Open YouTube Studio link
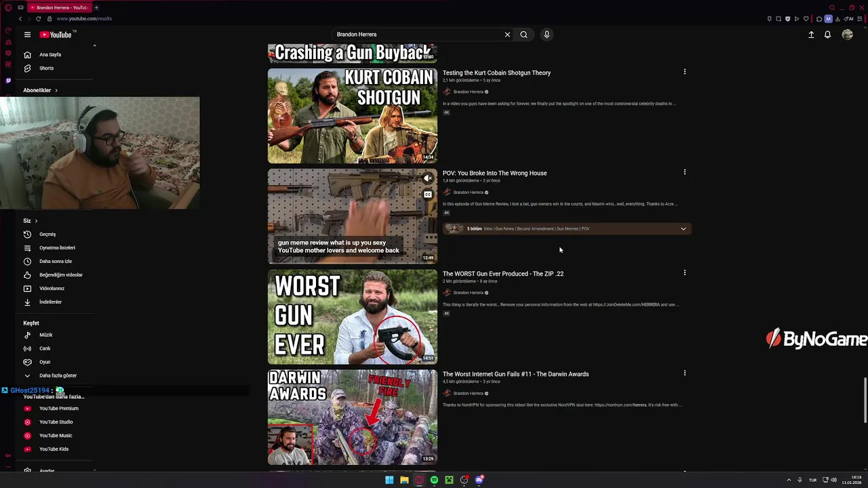Viewport: 868px width, 488px height. pos(56,422)
